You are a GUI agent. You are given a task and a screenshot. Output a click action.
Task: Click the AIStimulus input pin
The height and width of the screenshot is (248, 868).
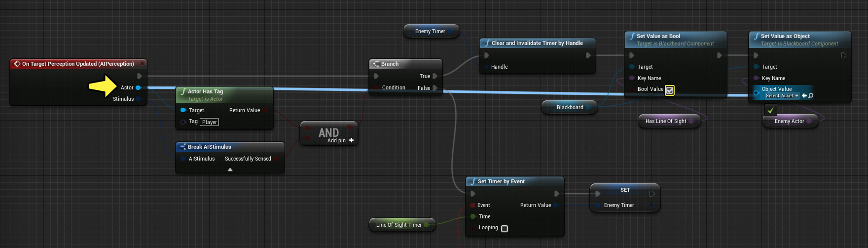(183, 159)
